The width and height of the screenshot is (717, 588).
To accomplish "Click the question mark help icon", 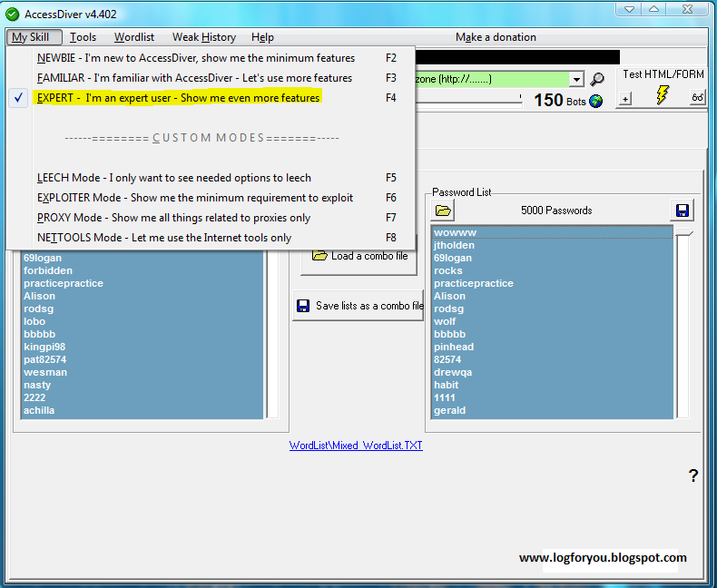I will [693, 475].
